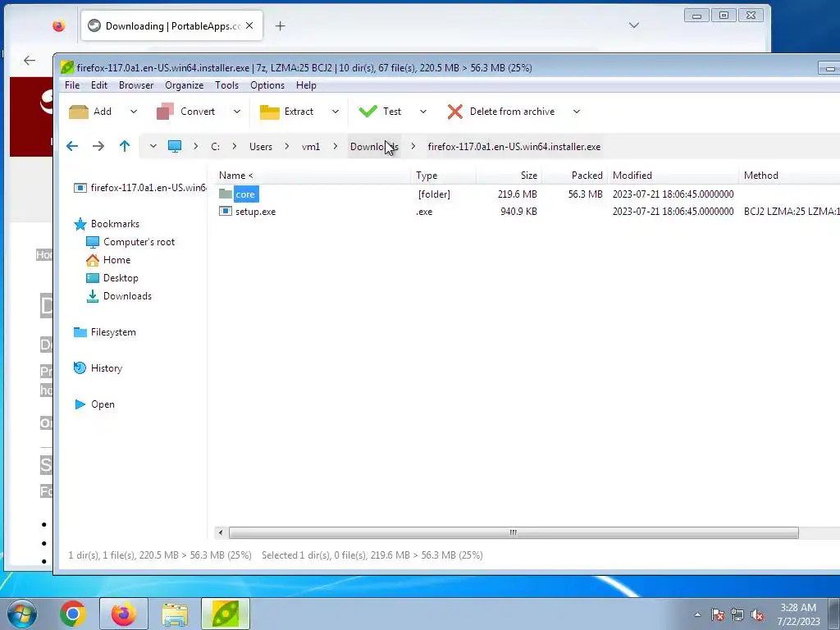Click firefox installer.exe breadcrumb segment

[514, 146]
